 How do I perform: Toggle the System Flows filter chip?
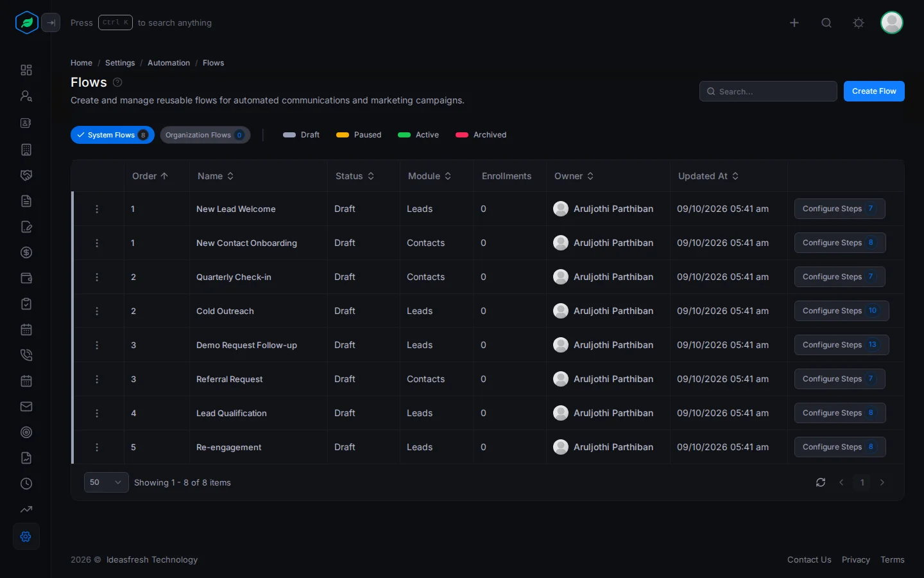pos(112,135)
